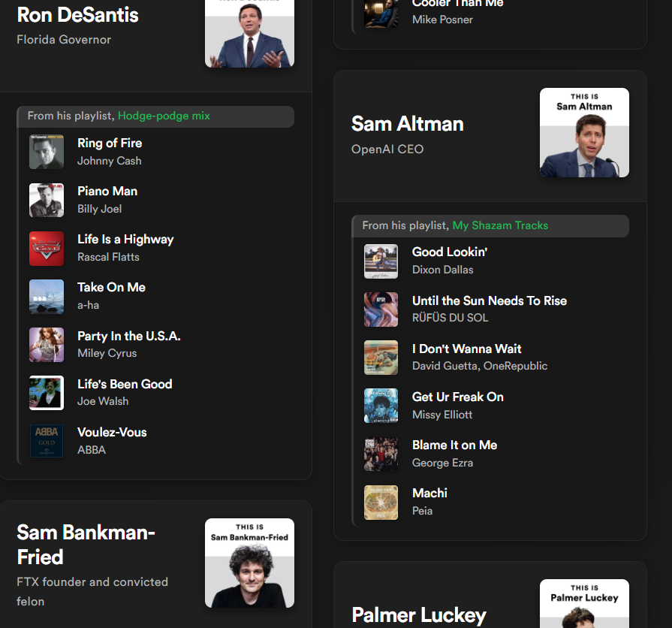This screenshot has height=628, width=672.
Task: Open the Get Ur Freak On album cover
Action: pyautogui.click(x=381, y=405)
